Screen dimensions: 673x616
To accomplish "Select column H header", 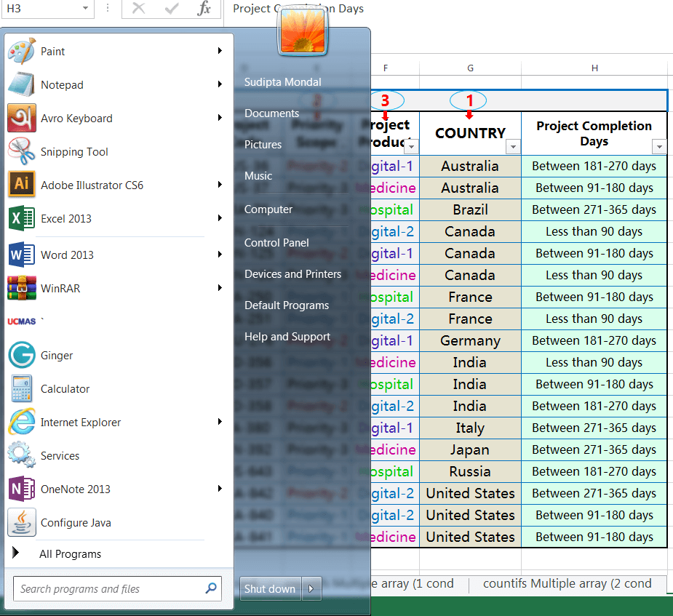I will tap(594, 68).
